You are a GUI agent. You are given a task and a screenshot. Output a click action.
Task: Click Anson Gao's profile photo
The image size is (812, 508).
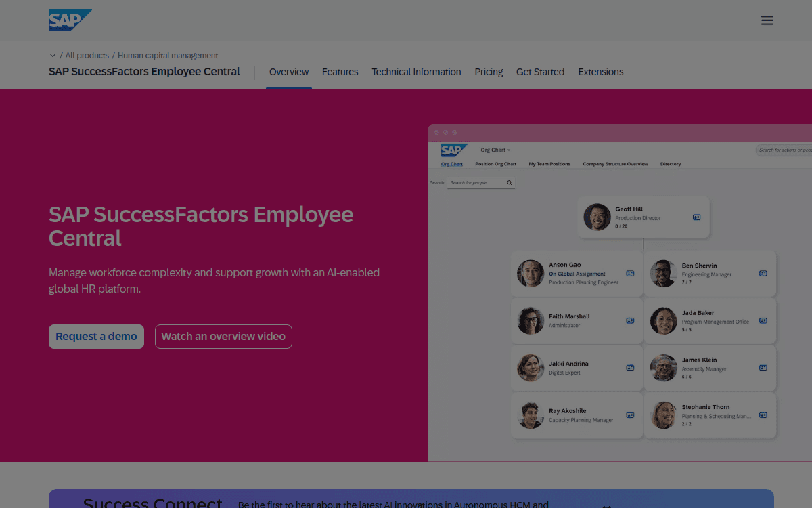[x=531, y=274]
